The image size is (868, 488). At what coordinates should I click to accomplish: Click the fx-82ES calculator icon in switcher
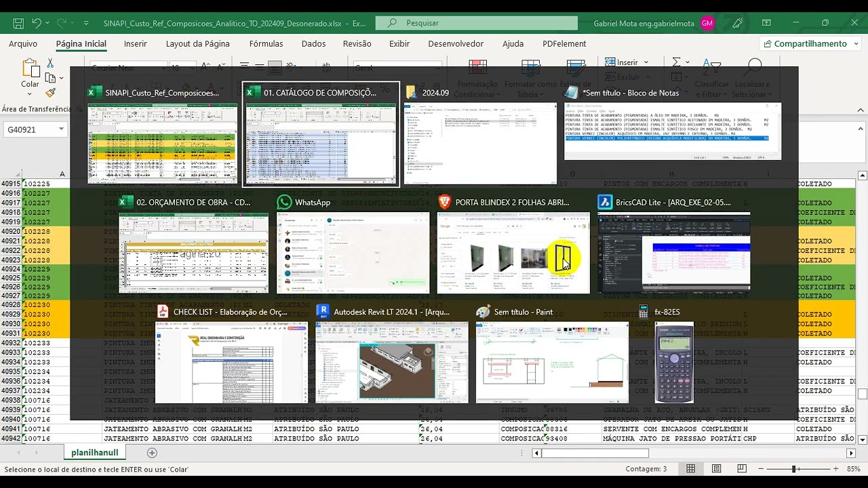pyautogui.click(x=644, y=312)
